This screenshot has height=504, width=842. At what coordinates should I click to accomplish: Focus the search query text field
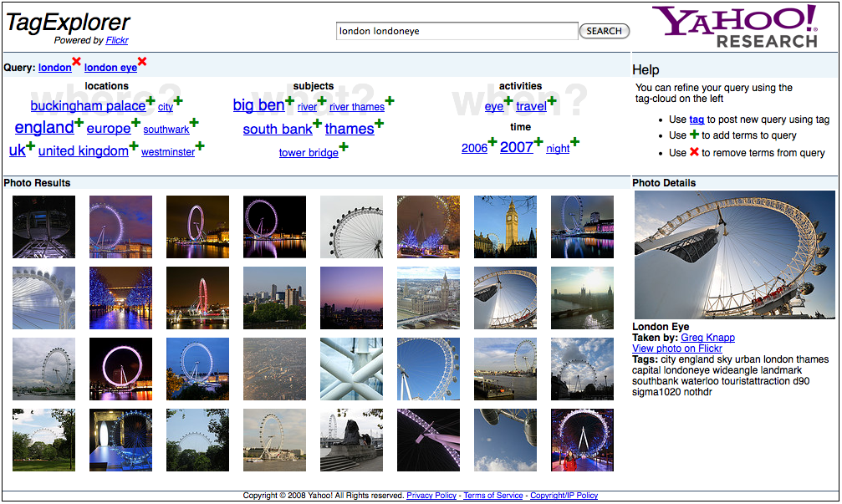coord(457,31)
